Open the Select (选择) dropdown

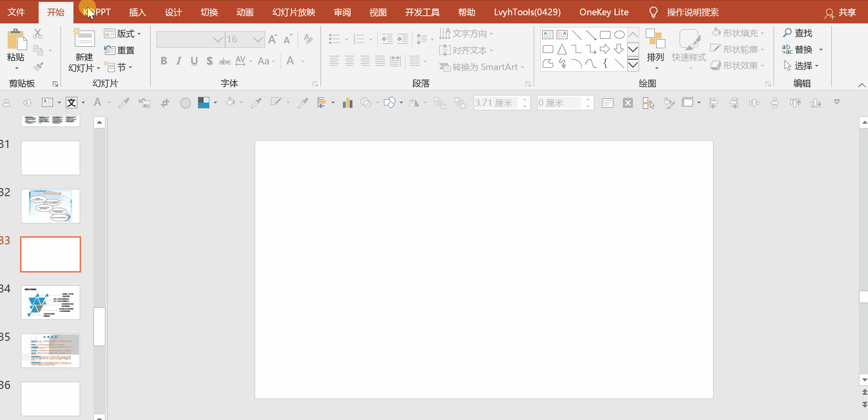[x=802, y=66]
